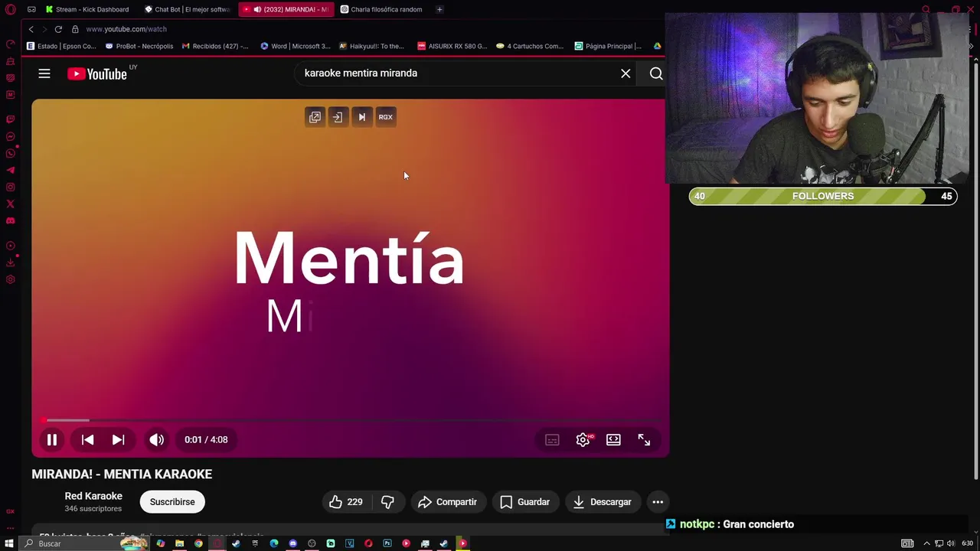The image size is (980, 551).
Task: Open the Haikyuu!! bookmark
Action: pyautogui.click(x=371, y=46)
